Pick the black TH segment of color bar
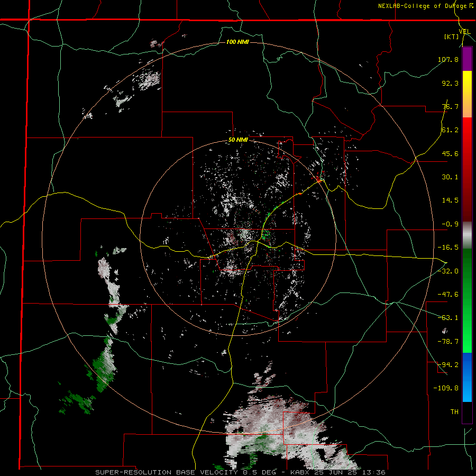This screenshot has height=476, width=476. click(467, 412)
